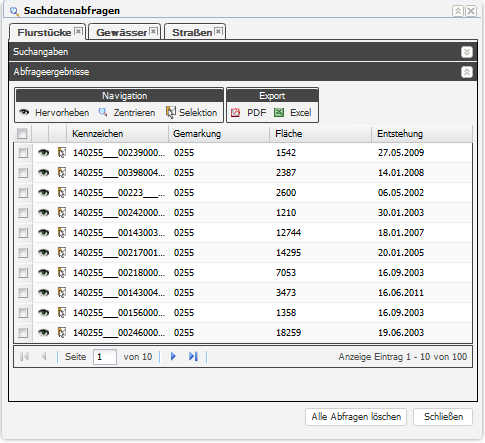Screen dimensions: 485x443
Task: Click the eye icon for row with area 2600
Action: pyautogui.click(x=43, y=193)
